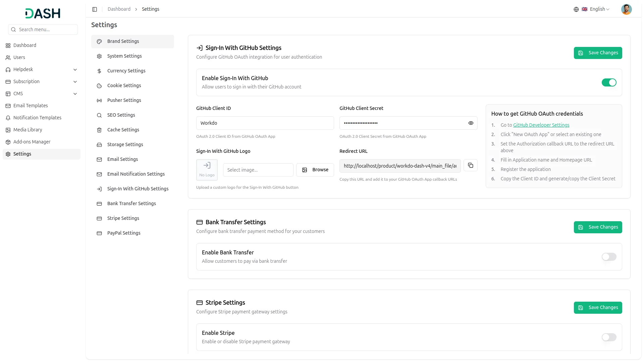
Task: Open the GitHub Developer Settings link
Action: click(x=541, y=125)
